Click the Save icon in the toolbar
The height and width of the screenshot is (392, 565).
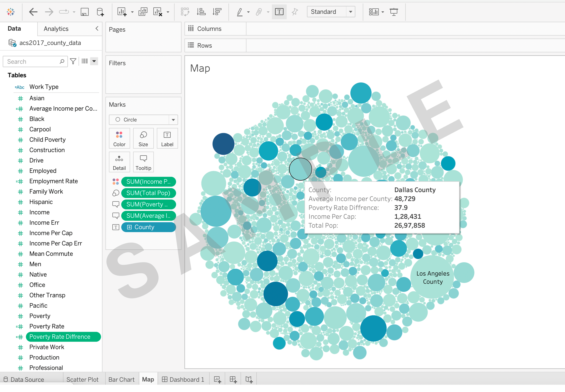pyautogui.click(x=85, y=12)
